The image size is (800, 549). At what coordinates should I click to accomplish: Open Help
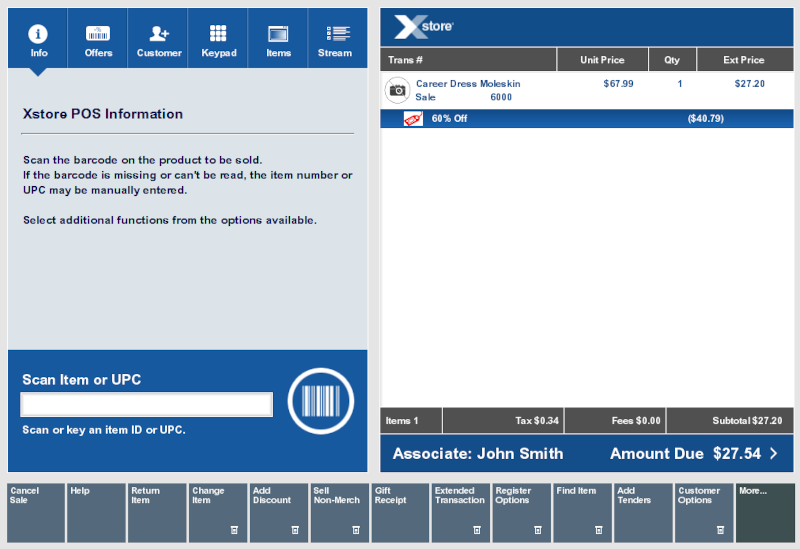[x=96, y=513]
